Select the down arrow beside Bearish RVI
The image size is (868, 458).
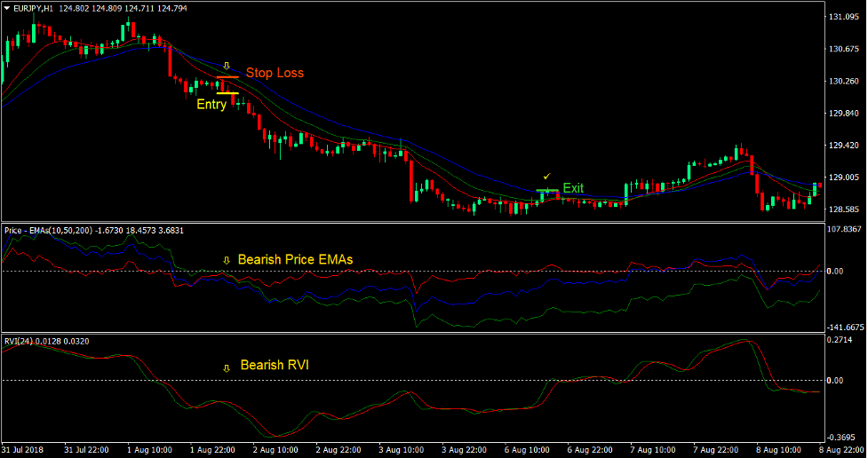point(226,368)
